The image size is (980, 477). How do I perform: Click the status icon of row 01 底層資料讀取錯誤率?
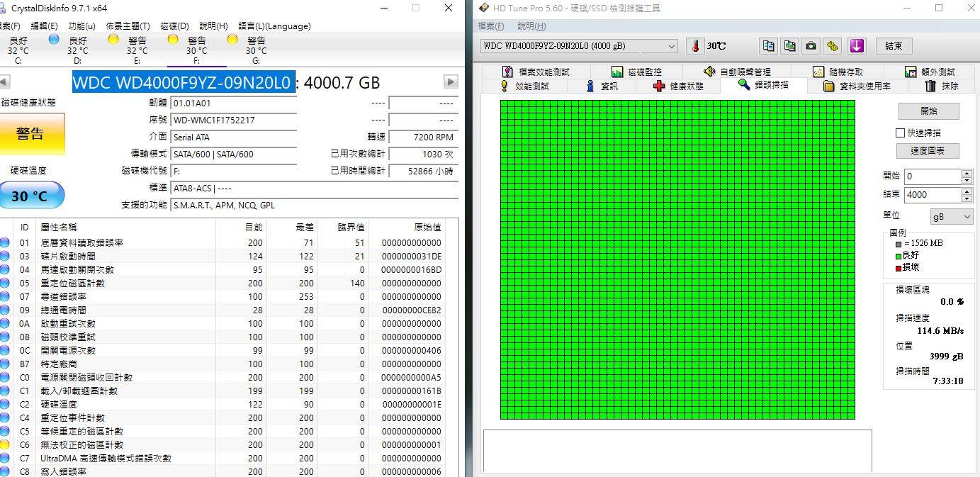pyautogui.click(x=5, y=242)
